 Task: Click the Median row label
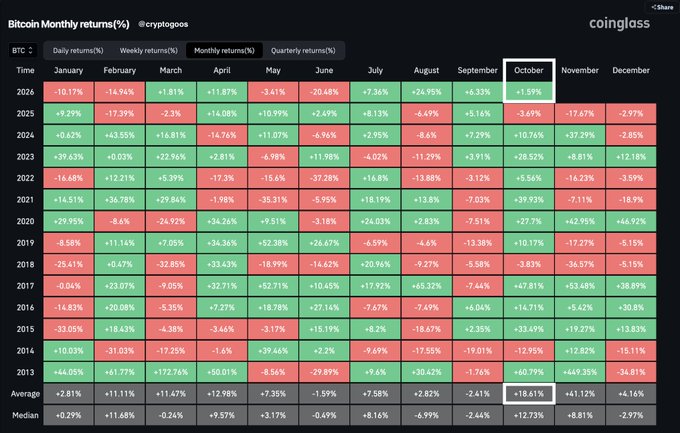point(25,415)
